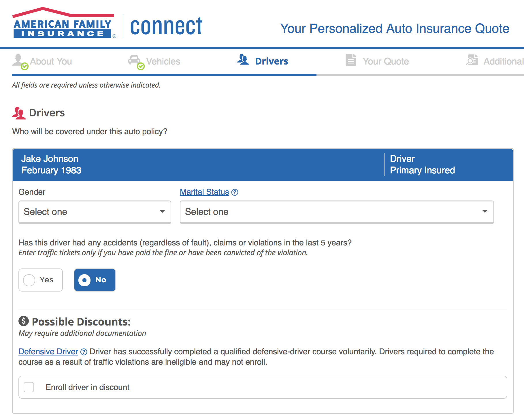This screenshot has height=420, width=524.
Task: Click the Defensive Driver help icon
Action: point(84,352)
